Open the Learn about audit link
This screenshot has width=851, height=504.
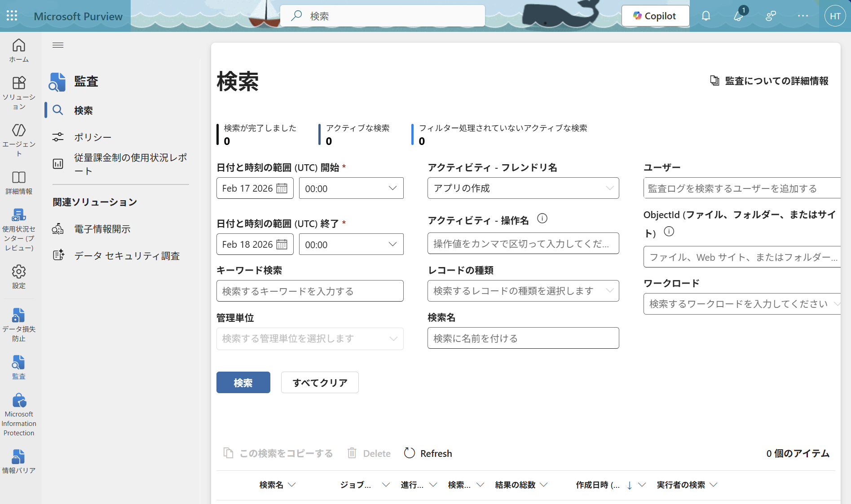pos(769,81)
